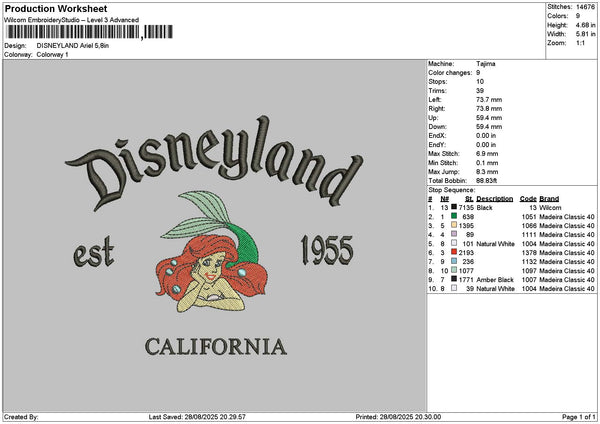The height and width of the screenshot is (424, 600).
Task: Click the Up value 59.4 mm
Action: pos(489,118)
